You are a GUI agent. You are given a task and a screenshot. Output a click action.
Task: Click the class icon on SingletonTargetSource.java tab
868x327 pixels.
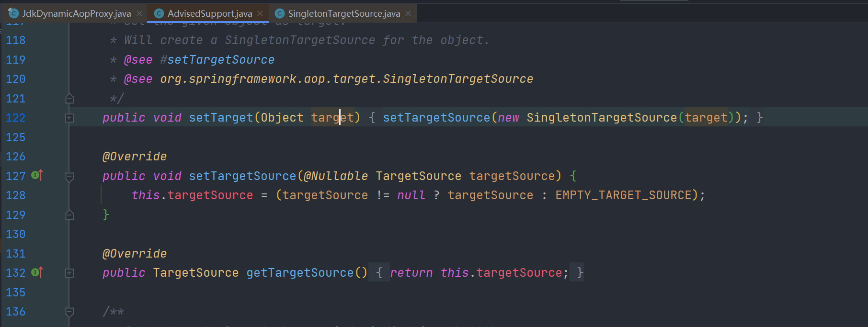click(280, 13)
